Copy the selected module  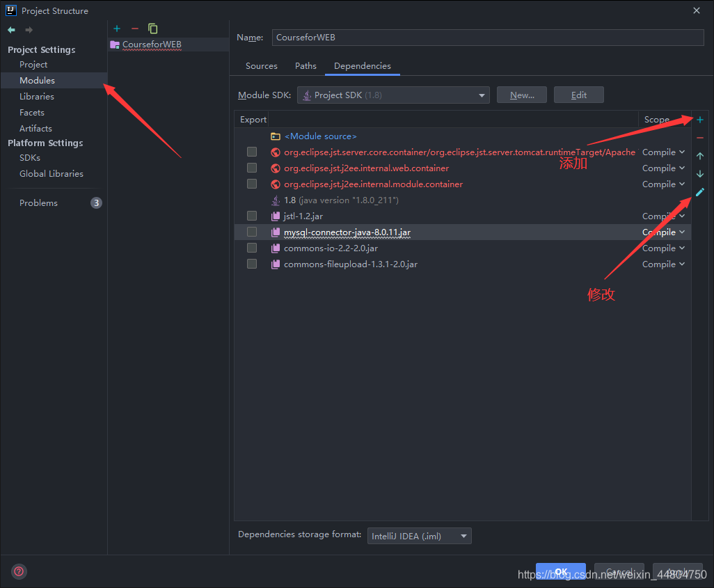(x=153, y=29)
